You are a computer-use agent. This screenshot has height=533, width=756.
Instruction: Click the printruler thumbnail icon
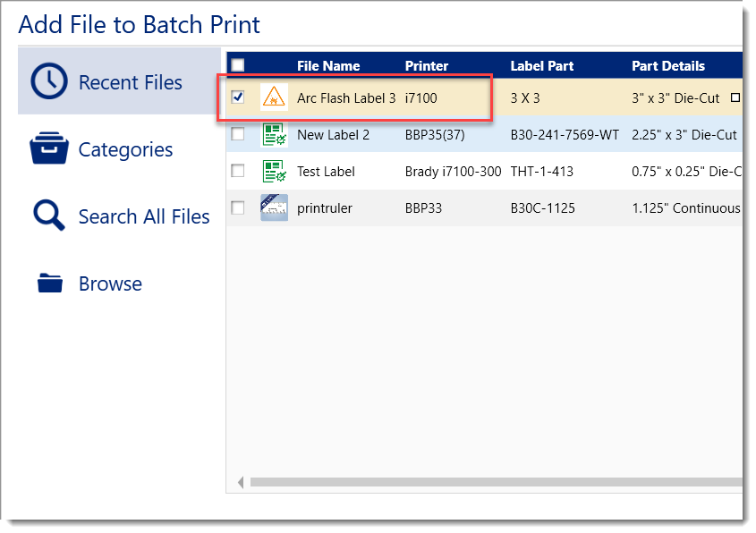[x=274, y=207]
